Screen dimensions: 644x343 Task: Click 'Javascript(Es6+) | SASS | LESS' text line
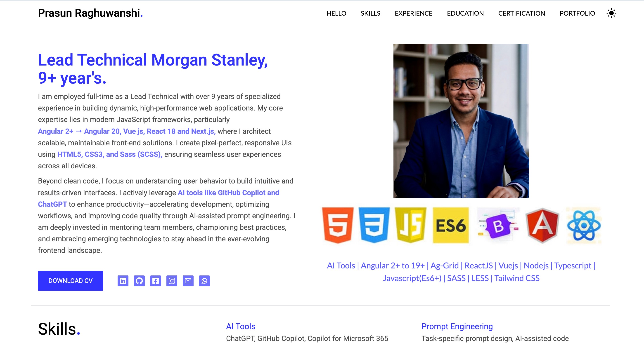click(461, 278)
